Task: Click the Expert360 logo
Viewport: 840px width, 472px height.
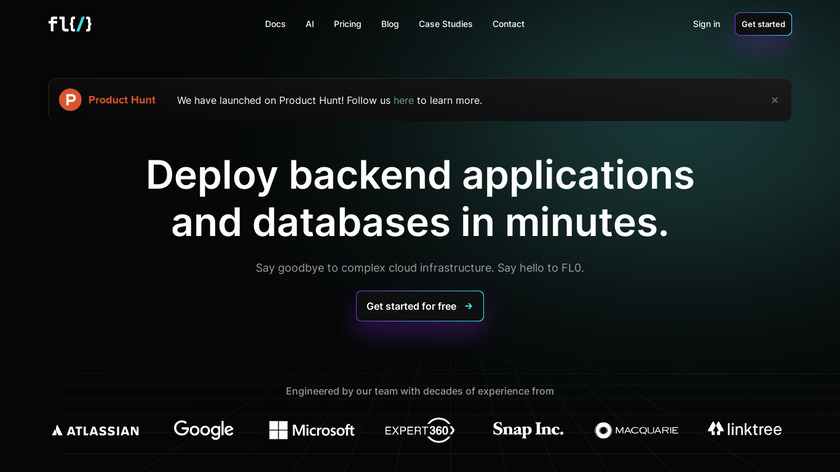Action: [420, 430]
